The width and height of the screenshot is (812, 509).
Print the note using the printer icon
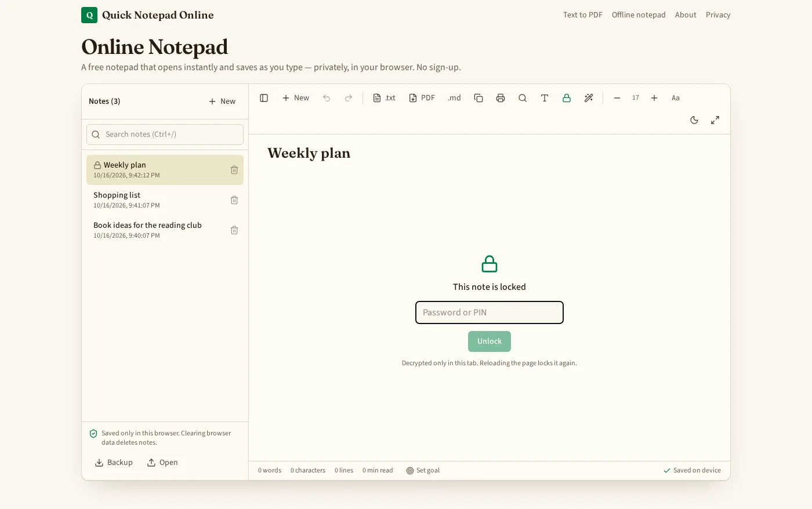click(501, 98)
